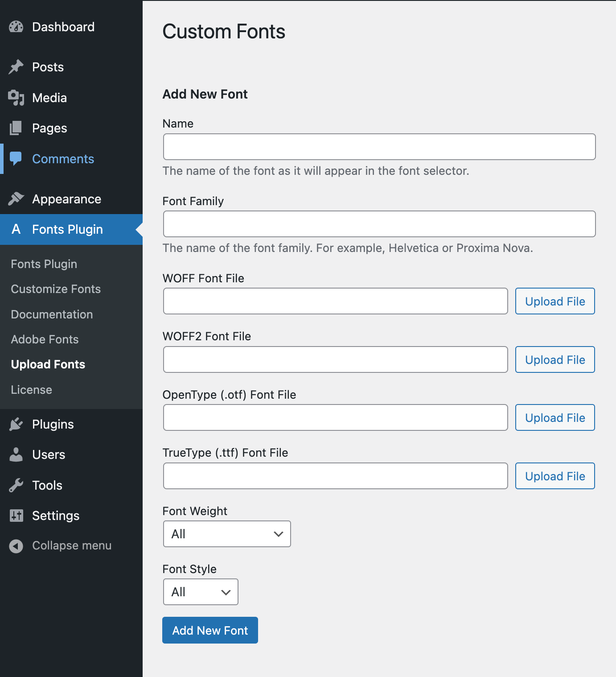Screen dimensions: 616x677
Task: Open the Font Style dropdown
Action: pos(200,592)
